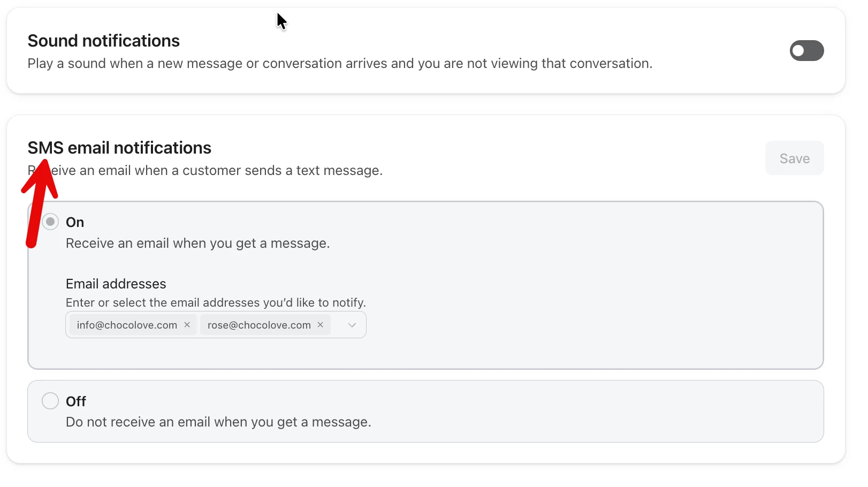868x487 pixels.
Task: Save the SMS email notification settings
Action: [794, 158]
